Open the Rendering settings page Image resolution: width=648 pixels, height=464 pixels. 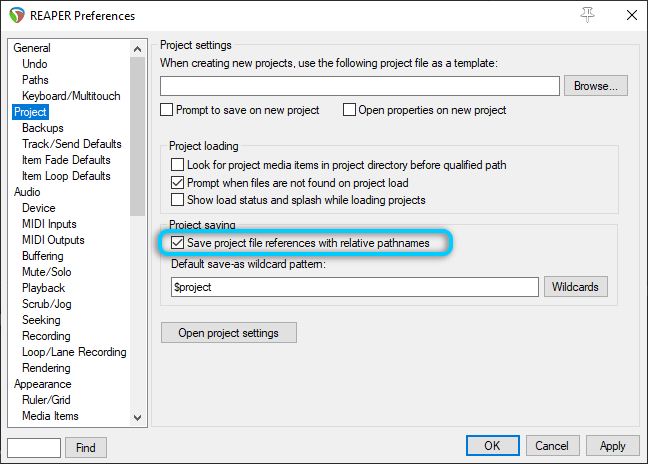pos(47,368)
